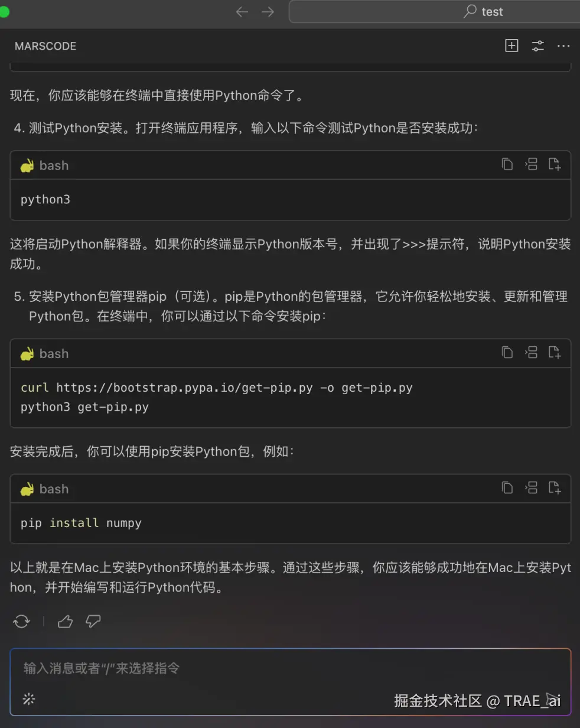
Task: Give the answer a thumbs up
Action: click(65, 621)
